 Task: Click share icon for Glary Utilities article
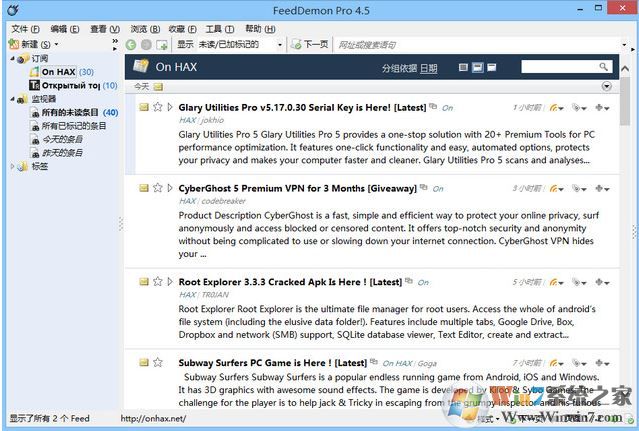[x=555, y=106]
